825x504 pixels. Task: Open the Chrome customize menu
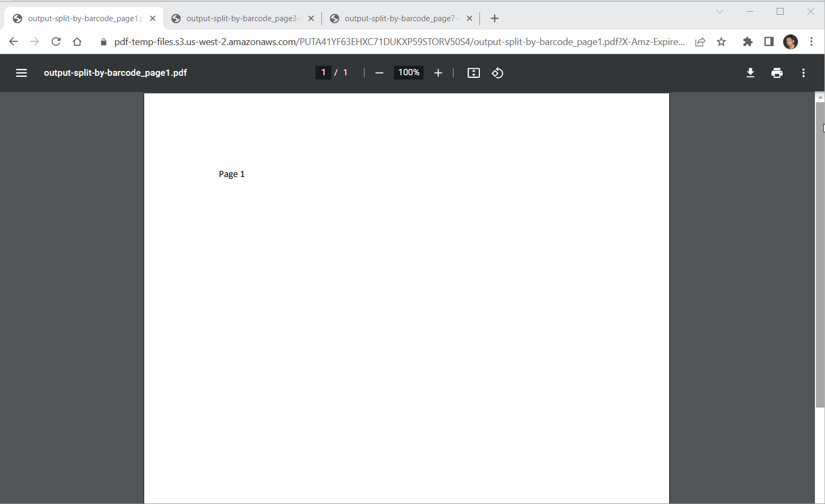811,42
